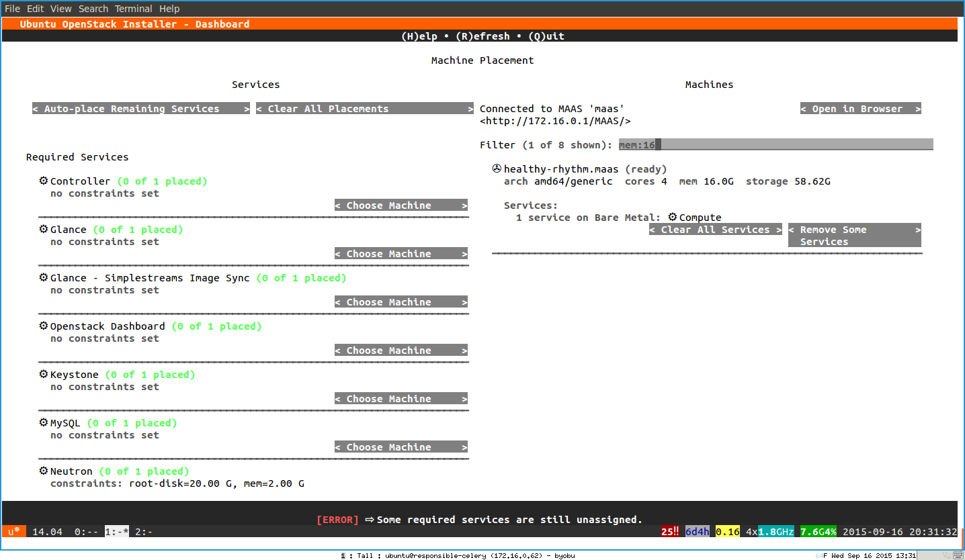Choose Machine for Glance service
The width and height of the screenshot is (965, 560).
[401, 254]
